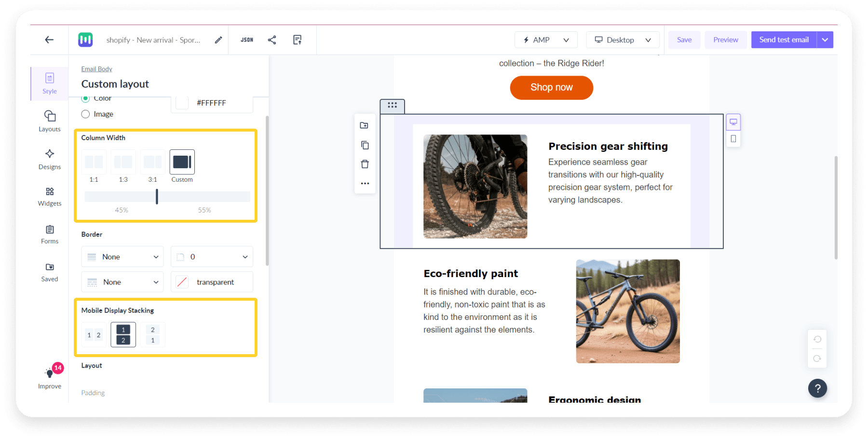Adjust the Custom column width slider
Viewport: 868px width, 439px height.
coord(157,197)
